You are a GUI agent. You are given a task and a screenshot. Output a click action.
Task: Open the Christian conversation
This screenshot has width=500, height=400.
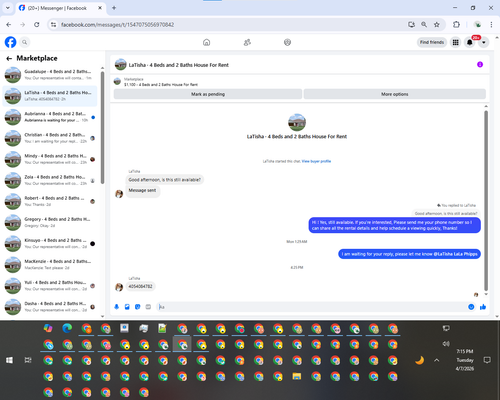(50, 138)
